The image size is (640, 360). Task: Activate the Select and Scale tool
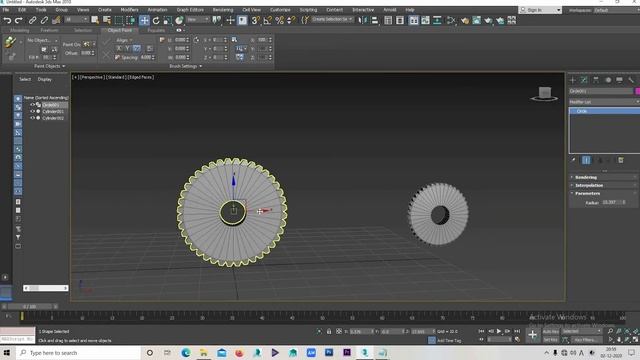pos(168,20)
